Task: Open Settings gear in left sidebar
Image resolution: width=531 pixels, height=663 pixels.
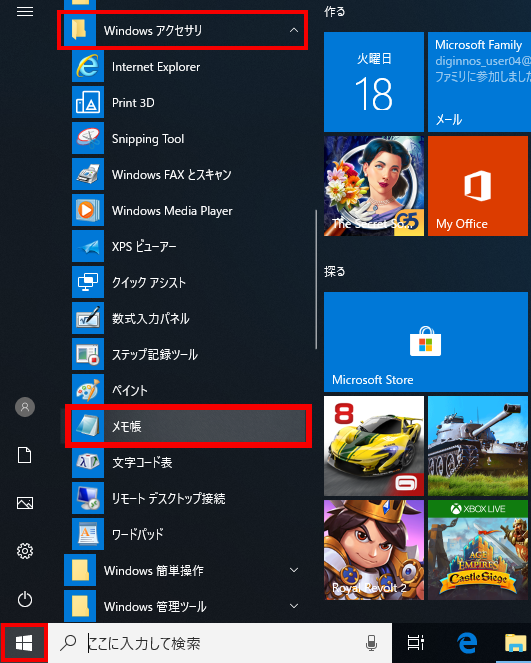Action: click(x=25, y=551)
